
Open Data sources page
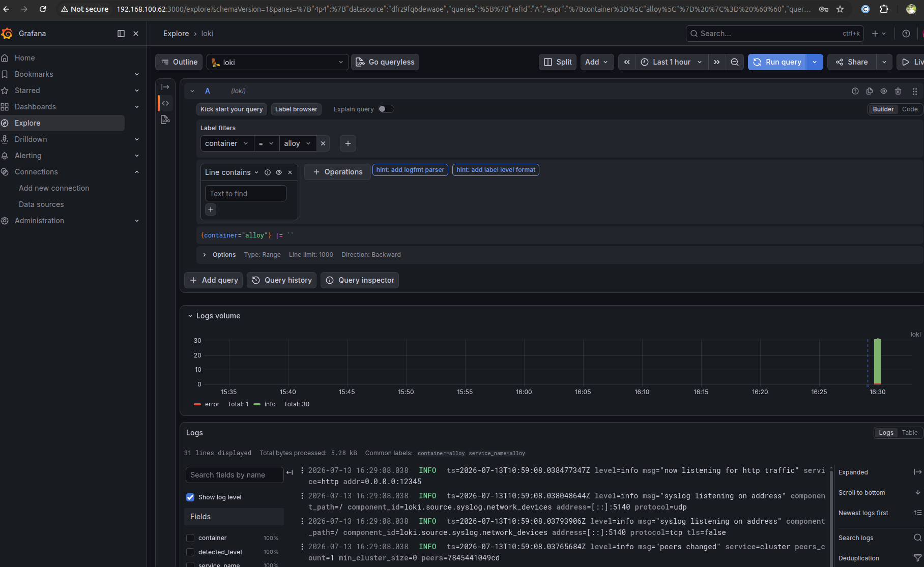[41, 204]
